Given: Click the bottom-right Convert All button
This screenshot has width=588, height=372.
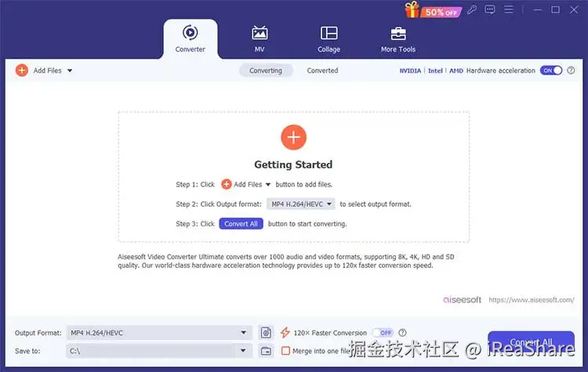Looking at the screenshot, I should pos(531,342).
